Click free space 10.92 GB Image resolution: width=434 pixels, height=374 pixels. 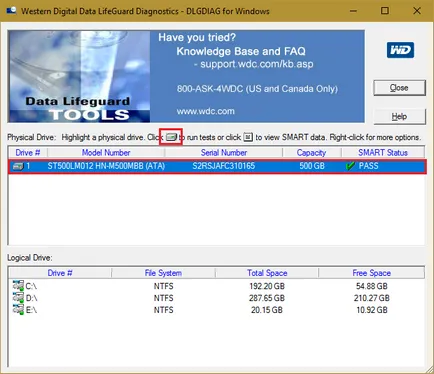click(372, 310)
